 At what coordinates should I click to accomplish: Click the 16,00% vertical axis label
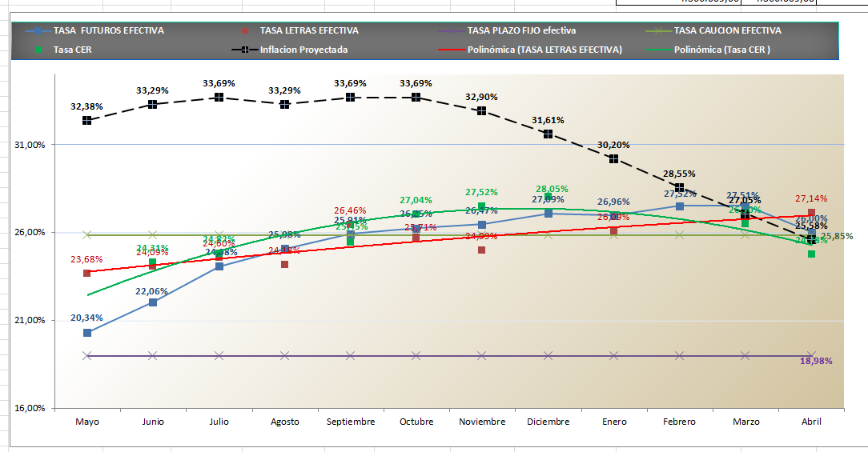pos(30,408)
